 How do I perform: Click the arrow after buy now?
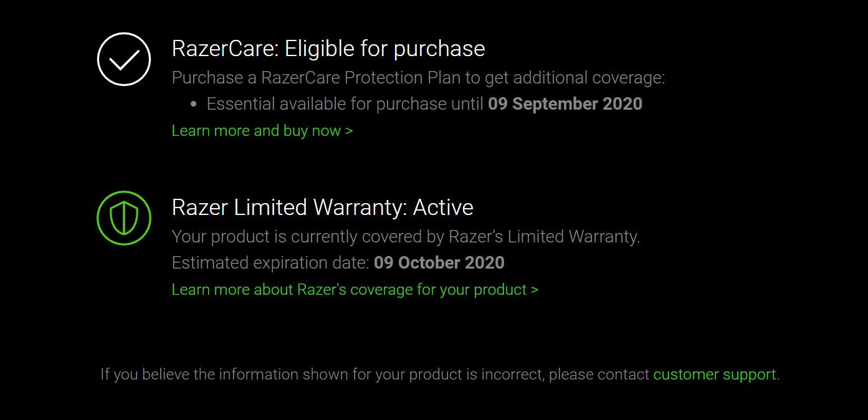349,131
